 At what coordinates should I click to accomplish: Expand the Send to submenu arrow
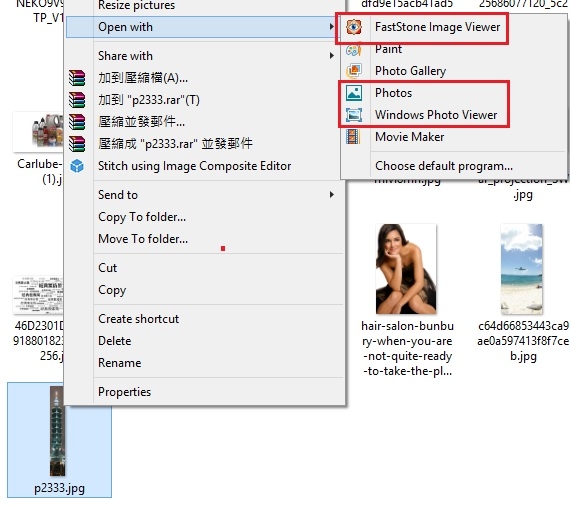pos(331,195)
